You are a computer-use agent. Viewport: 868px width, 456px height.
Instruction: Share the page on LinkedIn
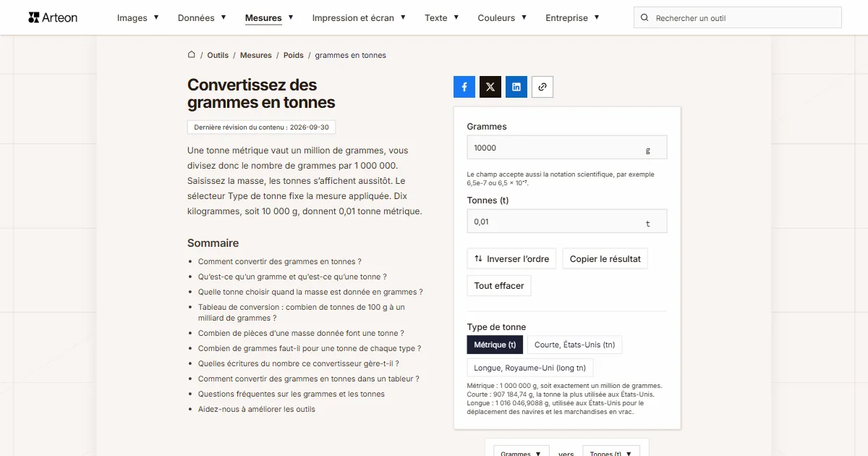(516, 87)
